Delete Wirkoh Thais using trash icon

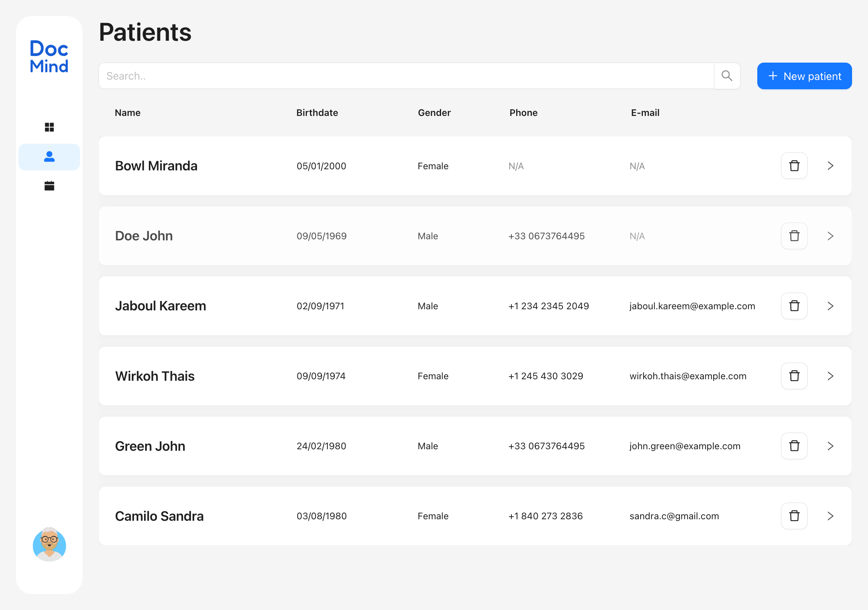794,376
